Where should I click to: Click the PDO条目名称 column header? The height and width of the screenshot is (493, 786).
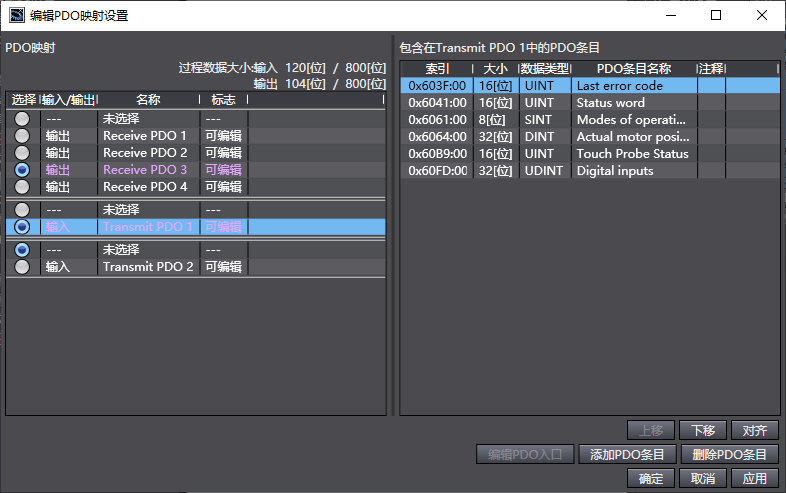pyautogui.click(x=633, y=69)
